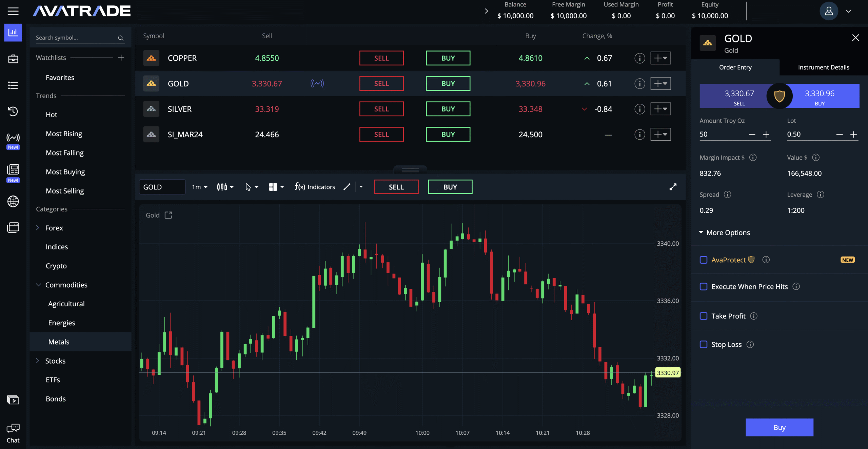
Task: Collapse the Commodities category
Action: (38, 285)
